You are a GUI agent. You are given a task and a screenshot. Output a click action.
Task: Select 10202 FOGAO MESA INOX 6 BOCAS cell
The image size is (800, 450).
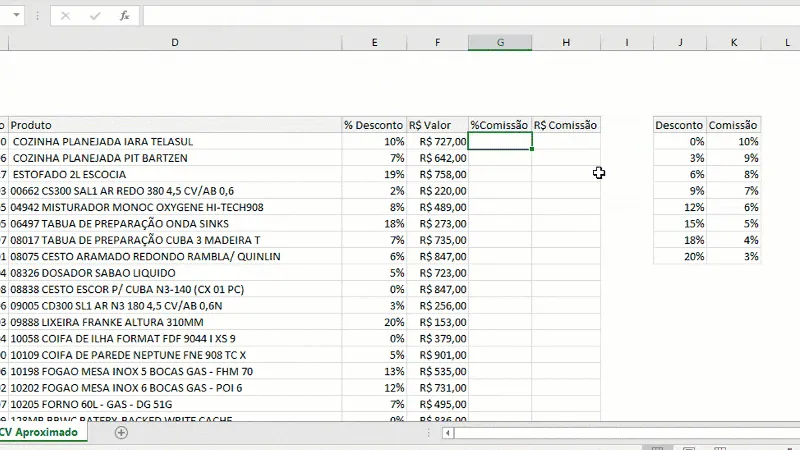175,388
